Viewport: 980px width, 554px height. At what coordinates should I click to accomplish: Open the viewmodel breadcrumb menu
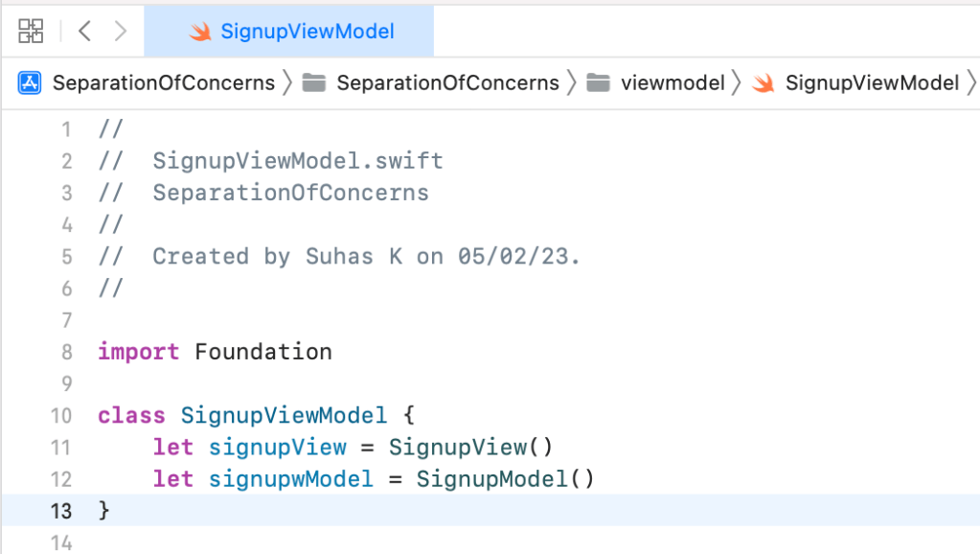pyautogui.click(x=672, y=83)
